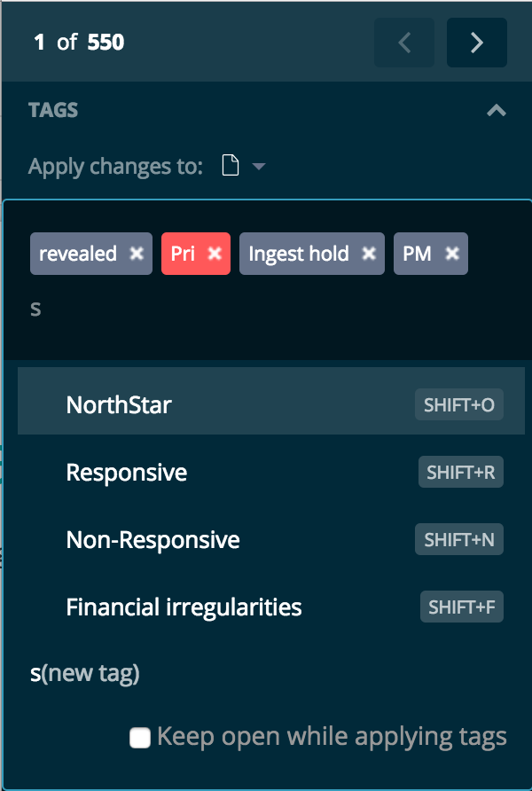Image resolution: width=532 pixels, height=791 pixels.
Task: Remove the red 'Pri' tag
Action: point(215,254)
